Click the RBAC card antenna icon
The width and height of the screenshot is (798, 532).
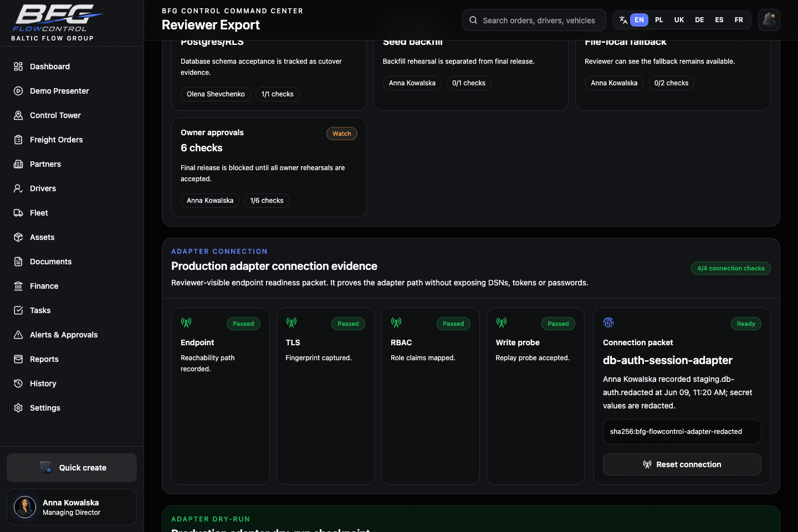[396, 323]
